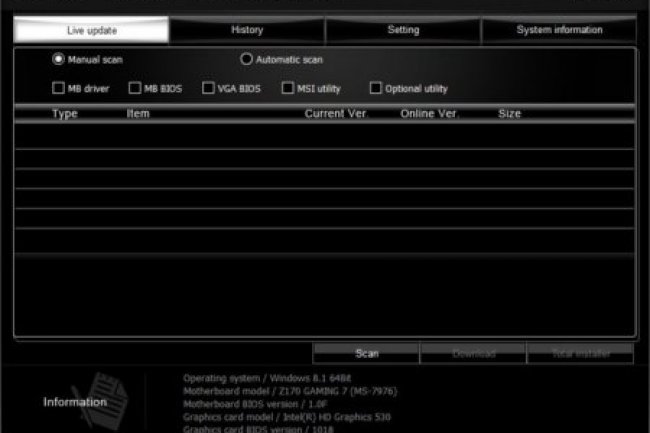Tick the MB BIOS checkbox
This screenshot has width=650, height=433.
[135, 88]
